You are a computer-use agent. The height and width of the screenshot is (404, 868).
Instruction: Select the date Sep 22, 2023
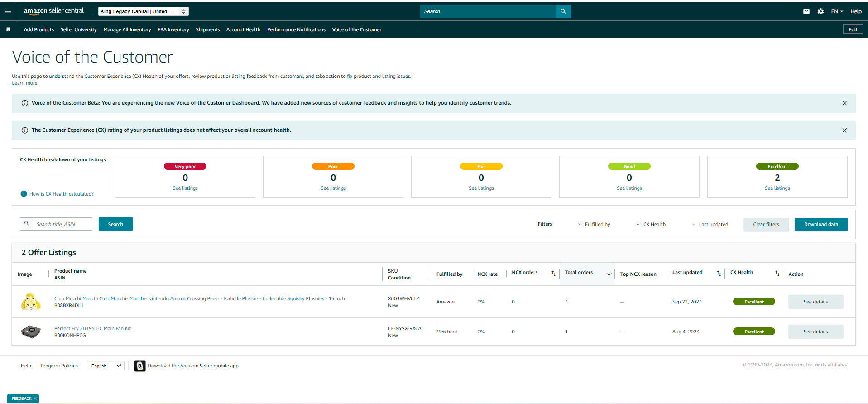coord(687,302)
